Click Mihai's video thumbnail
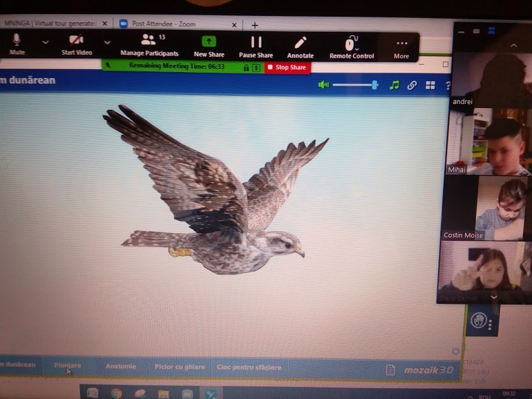This screenshot has width=532, height=399. point(488,142)
